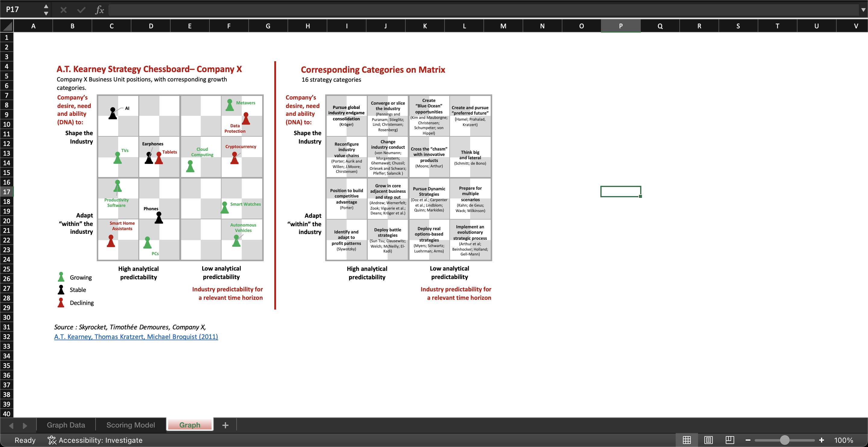
Task: Click the zoom in plus button
Action: 821,440
